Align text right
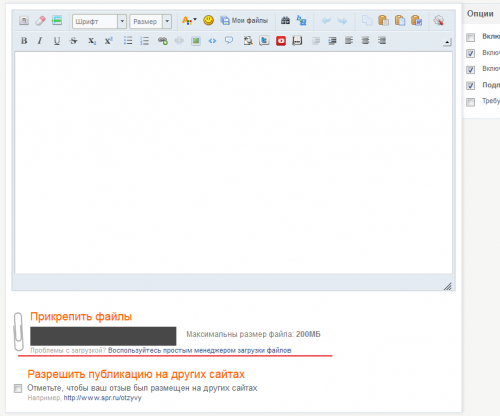500x416 pixels. pyautogui.click(x=382, y=41)
